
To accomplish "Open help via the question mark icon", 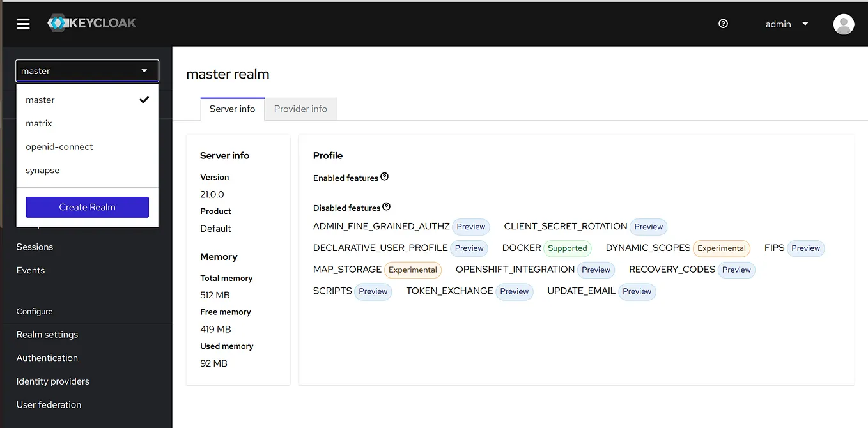I will pyautogui.click(x=723, y=23).
